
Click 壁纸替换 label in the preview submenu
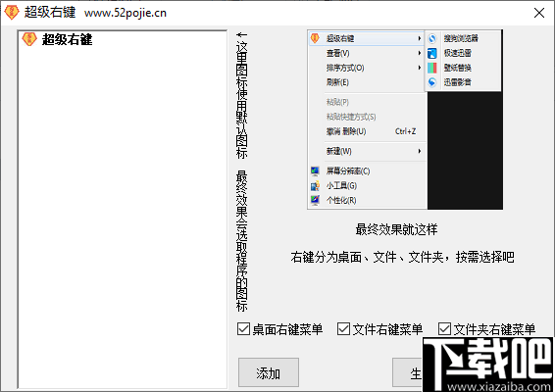point(458,68)
